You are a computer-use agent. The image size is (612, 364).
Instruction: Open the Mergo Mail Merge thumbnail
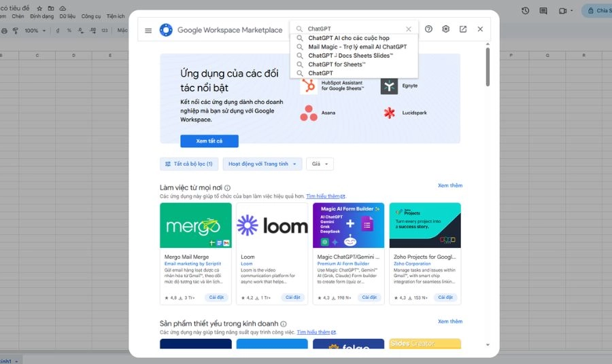coord(196,225)
